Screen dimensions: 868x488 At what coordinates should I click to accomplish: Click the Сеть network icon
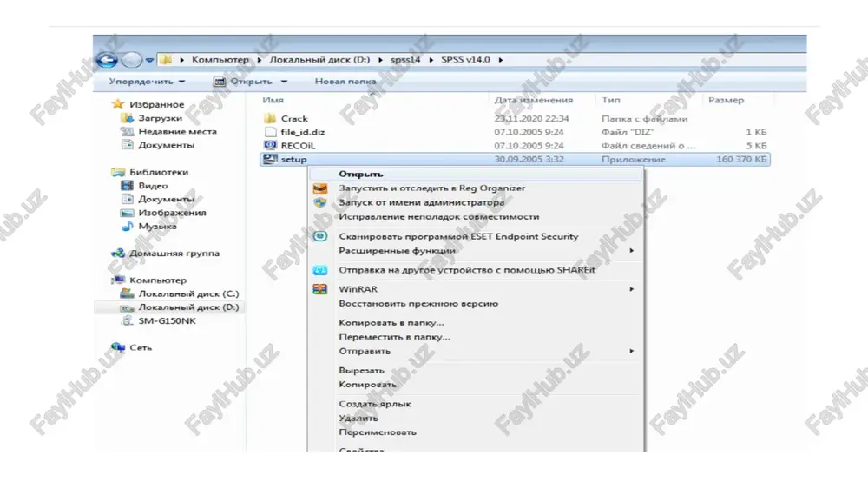(x=118, y=347)
